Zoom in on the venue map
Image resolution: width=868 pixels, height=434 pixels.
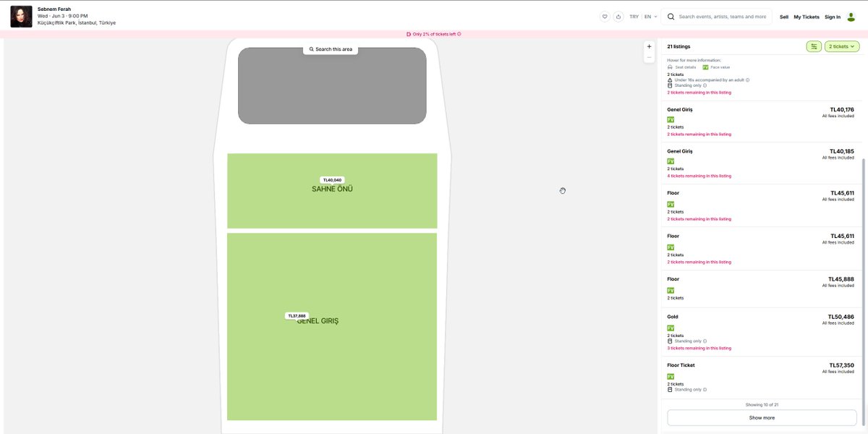(x=649, y=46)
